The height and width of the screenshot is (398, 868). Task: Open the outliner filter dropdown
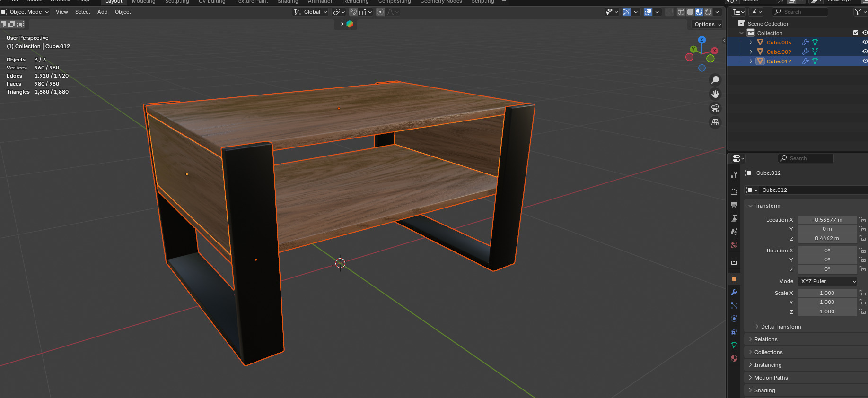point(860,12)
